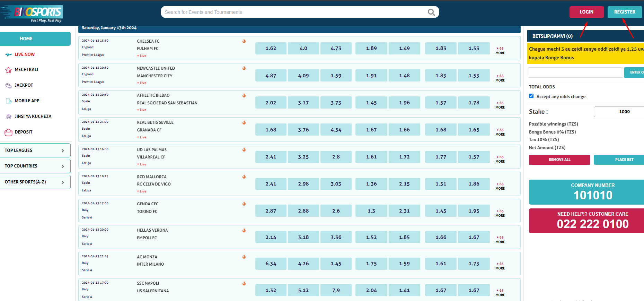Click customer care number 022 222 0100
The width and height of the screenshot is (644, 301).
[x=593, y=224]
